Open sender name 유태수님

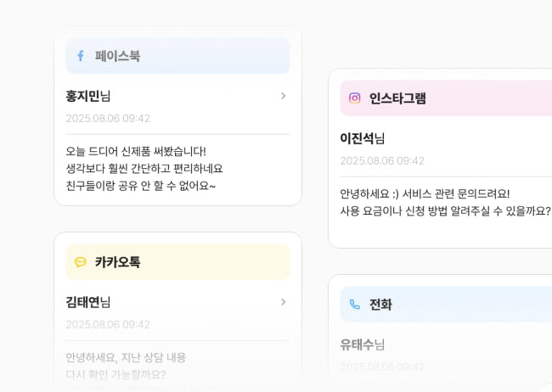(363, 344)
